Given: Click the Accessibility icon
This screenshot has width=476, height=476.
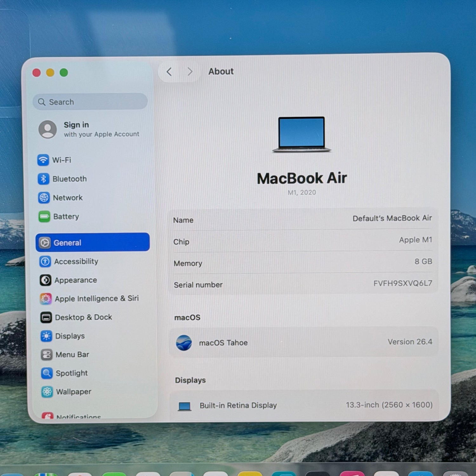Looking at the screenshot, I should 45,261.
